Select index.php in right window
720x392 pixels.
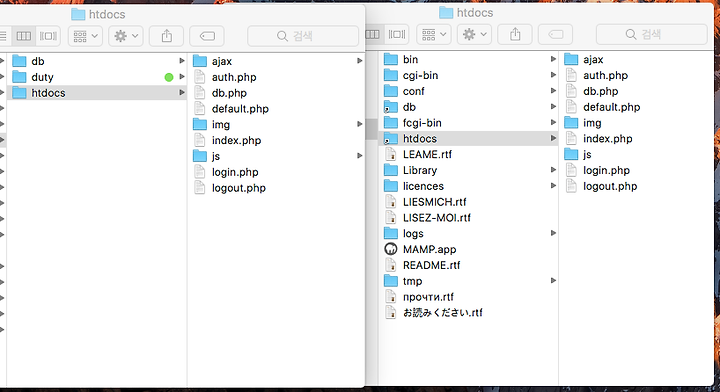(636, 139)
